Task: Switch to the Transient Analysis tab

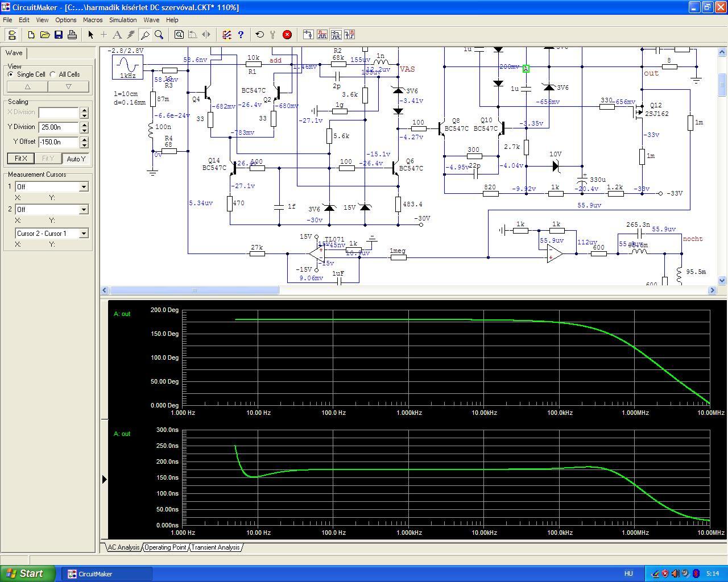Action: tap(215, 547)
